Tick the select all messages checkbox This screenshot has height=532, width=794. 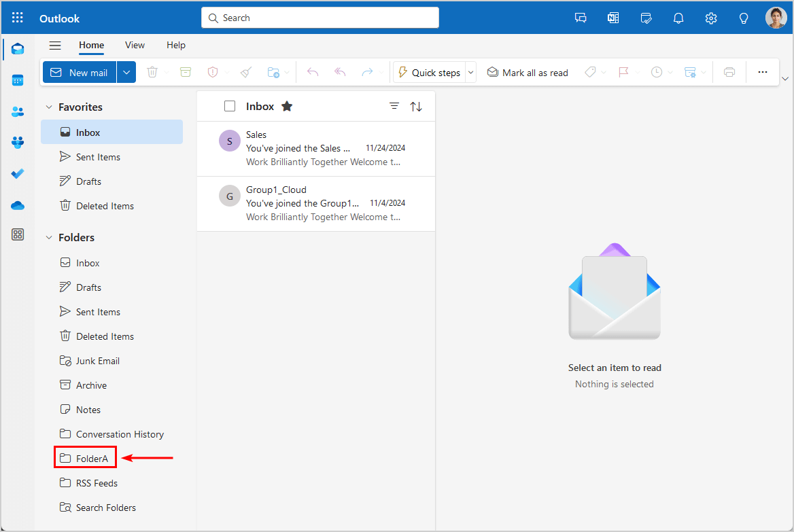click(230, 106)
